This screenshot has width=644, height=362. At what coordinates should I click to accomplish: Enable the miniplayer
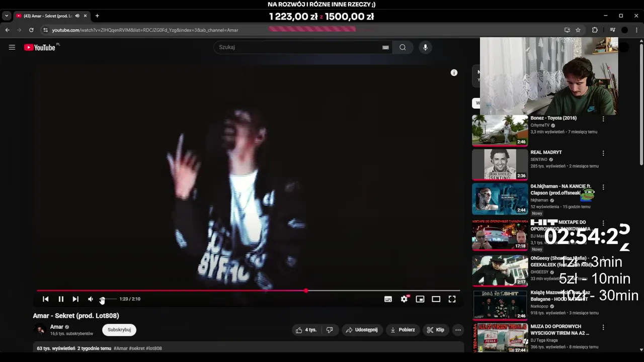pyautogui.click(x=420, y=299)
